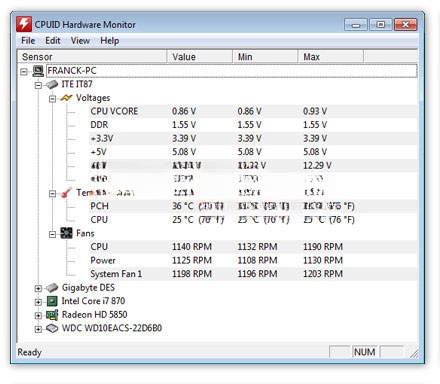Click the 1140 RPM CPU fan value
440x384 pixels.
click(192, 247)
